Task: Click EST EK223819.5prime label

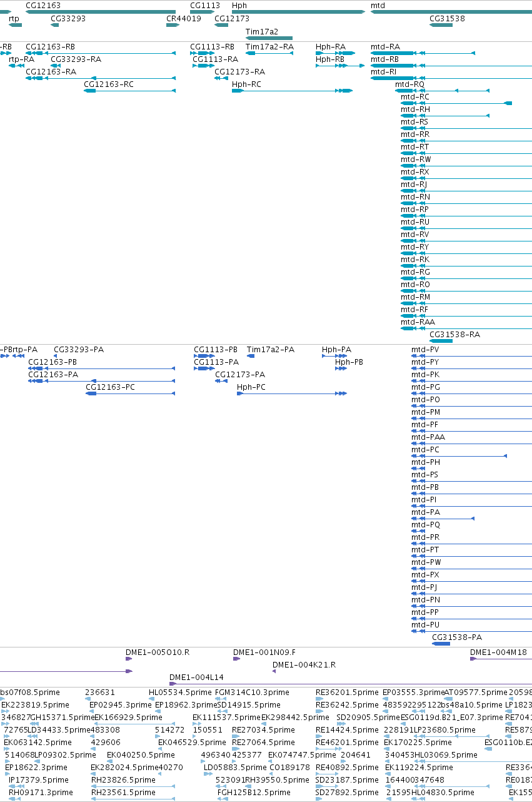Action: (x=35, y=705)
